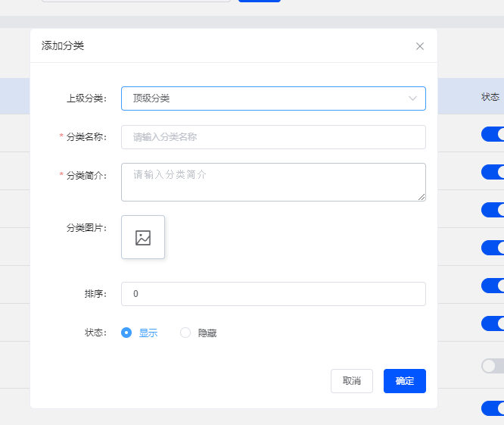The image size is (504, 425).
Task: Focus the 排序 number field
Action: pos(273,294)
